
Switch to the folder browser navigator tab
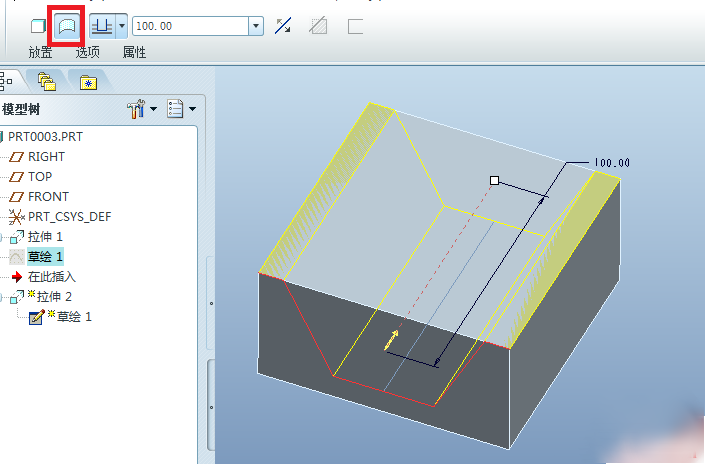(47, 82)
